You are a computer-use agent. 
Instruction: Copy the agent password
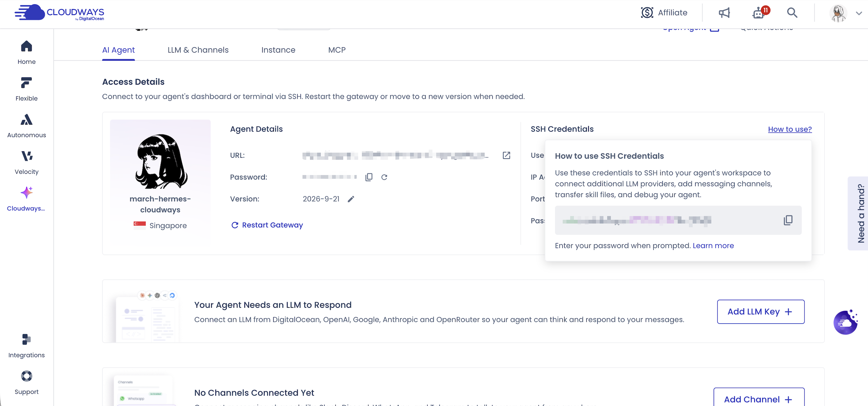(x=369, y=177)
